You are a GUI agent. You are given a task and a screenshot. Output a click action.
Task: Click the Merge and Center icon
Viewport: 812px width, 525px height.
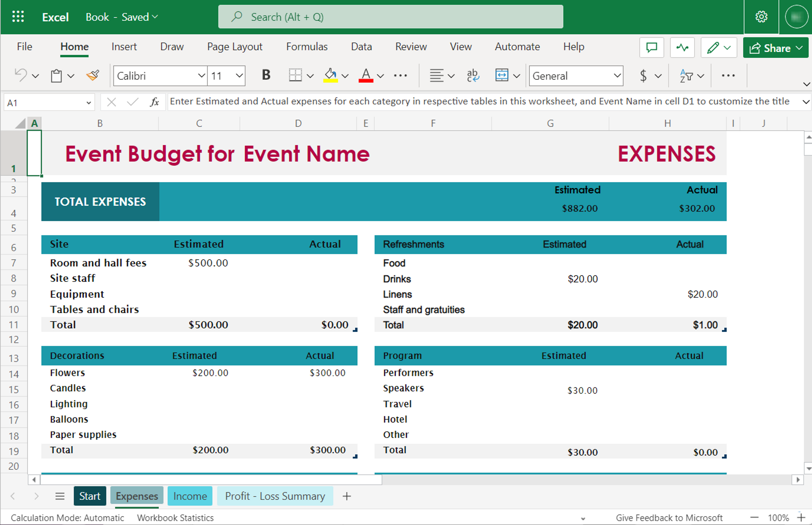502,75
